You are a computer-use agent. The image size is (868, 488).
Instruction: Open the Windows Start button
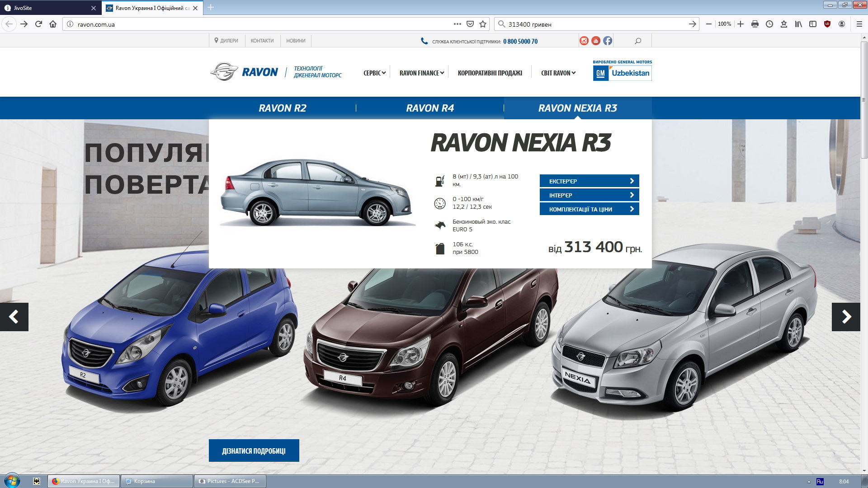(12, 481)
